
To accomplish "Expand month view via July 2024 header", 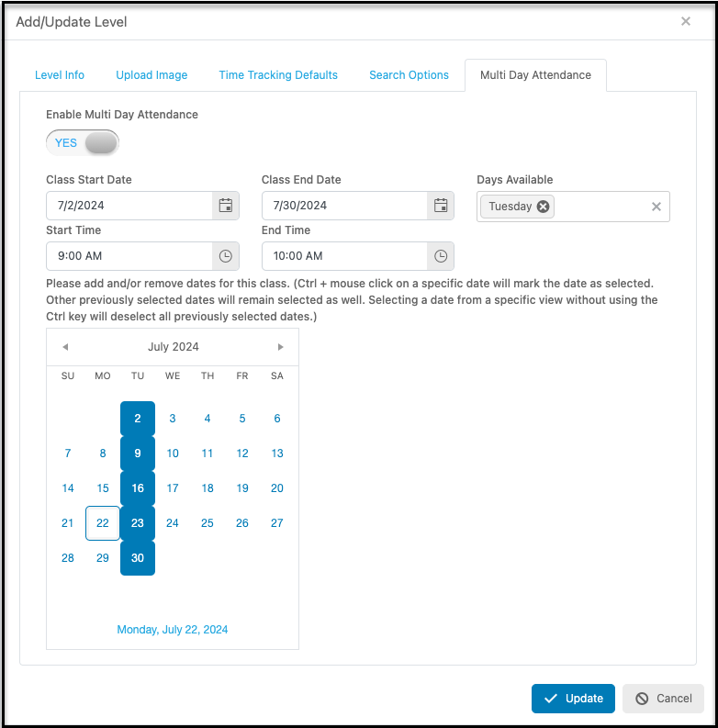I will click(x=174, y=347).
